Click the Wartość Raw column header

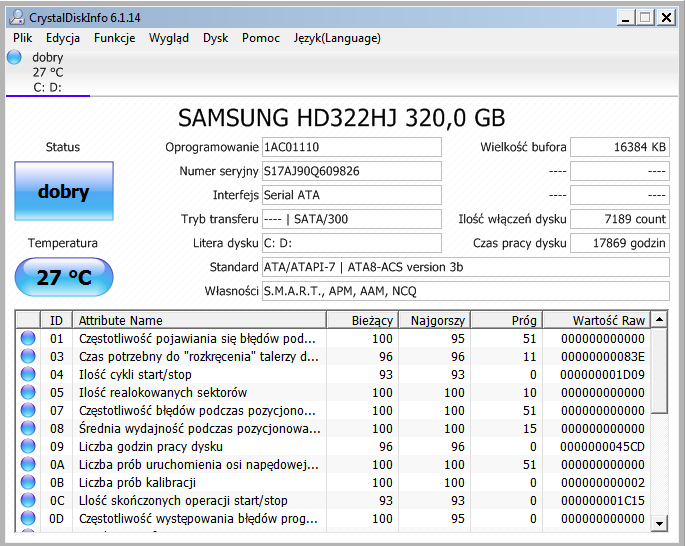pyautogui.click(x=596, y=321)
